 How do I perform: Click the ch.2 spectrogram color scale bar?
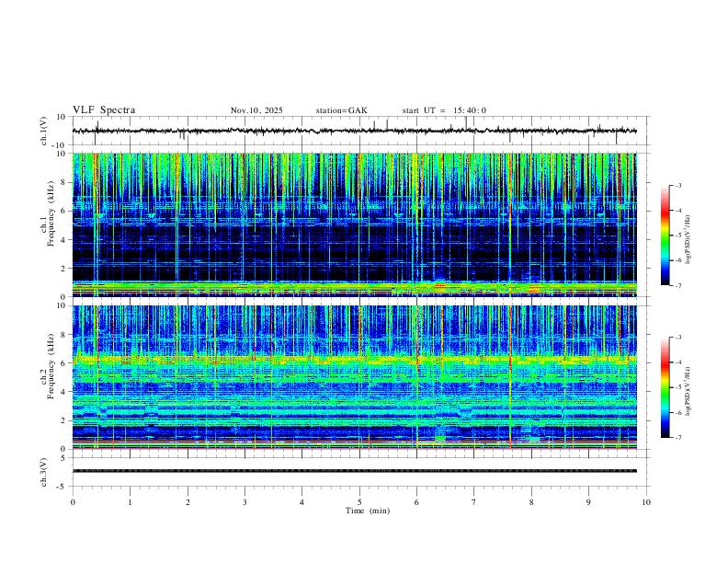[665, 387]
